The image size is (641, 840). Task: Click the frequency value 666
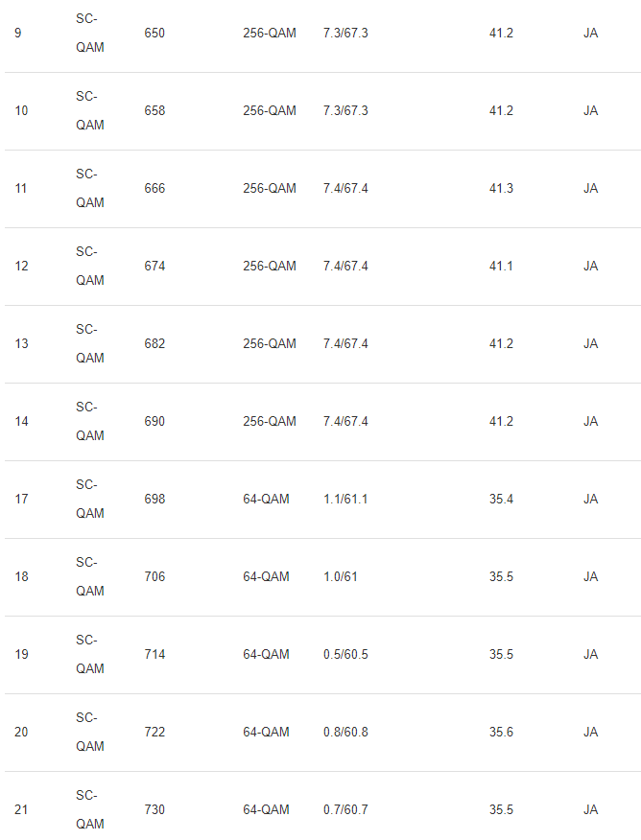point(154,189)
